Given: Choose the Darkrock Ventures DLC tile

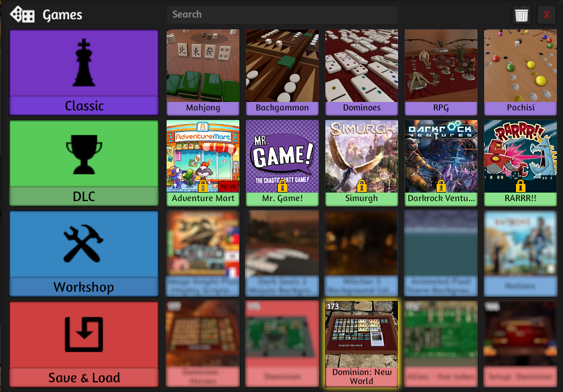Looking at the screenshot, I should click(441, 163).
